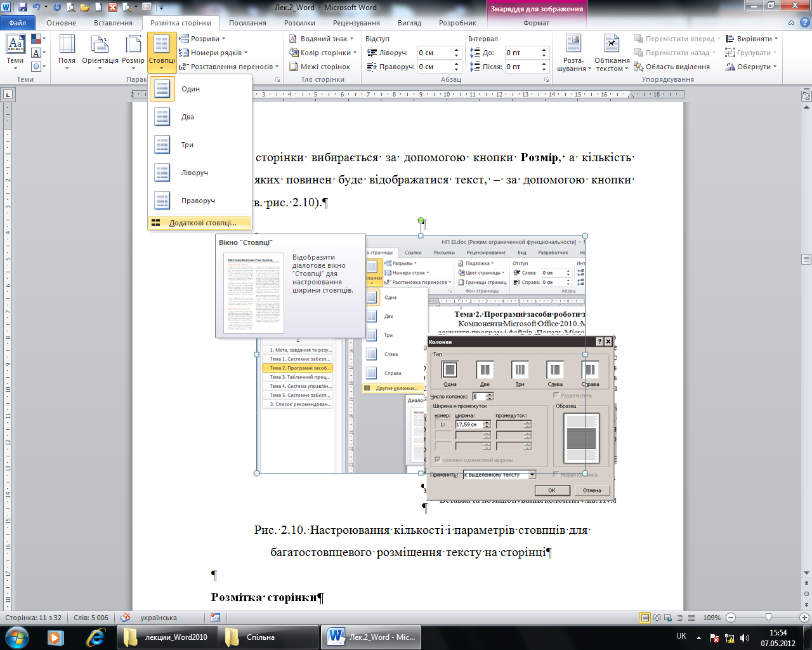The image size is (812, 650).
Task: Switch to Draft view in status bar
Action: (x=691, y=618)
